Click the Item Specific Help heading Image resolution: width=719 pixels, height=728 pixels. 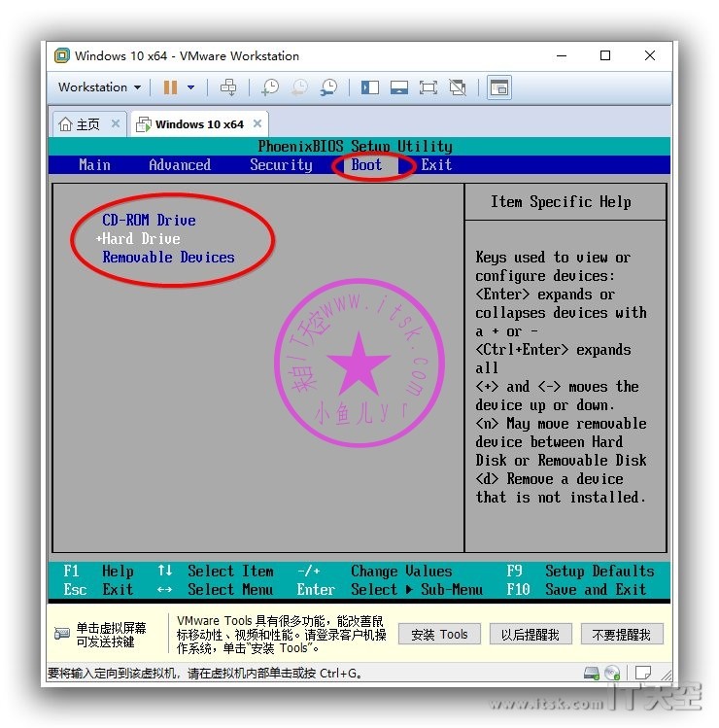point(561,201)
